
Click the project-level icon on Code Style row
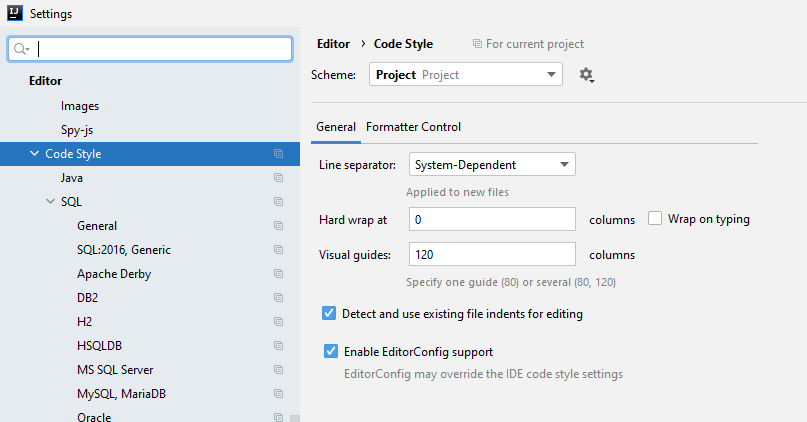tap(278, 154)
